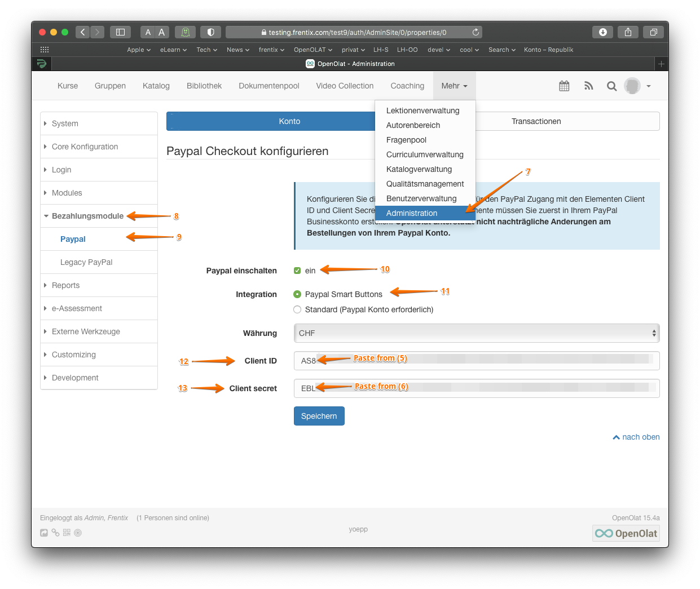Screen dimensions: 700x589
Task: Open the user avatar menu
Action: (637, 86)
